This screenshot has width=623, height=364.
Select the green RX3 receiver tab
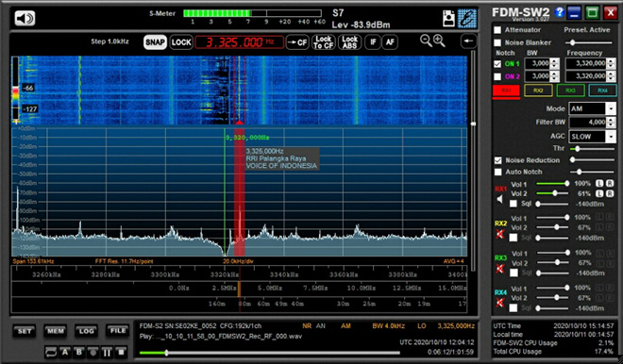coord(570,91)
